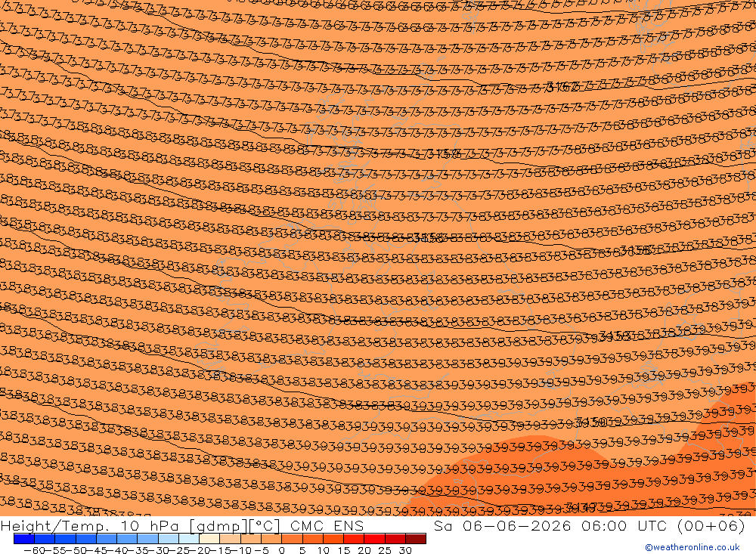Image resolution: width=756 pixels, height=554 pixels.
Task: Pick the pale cream legend swatch
Action: (209, 539)
